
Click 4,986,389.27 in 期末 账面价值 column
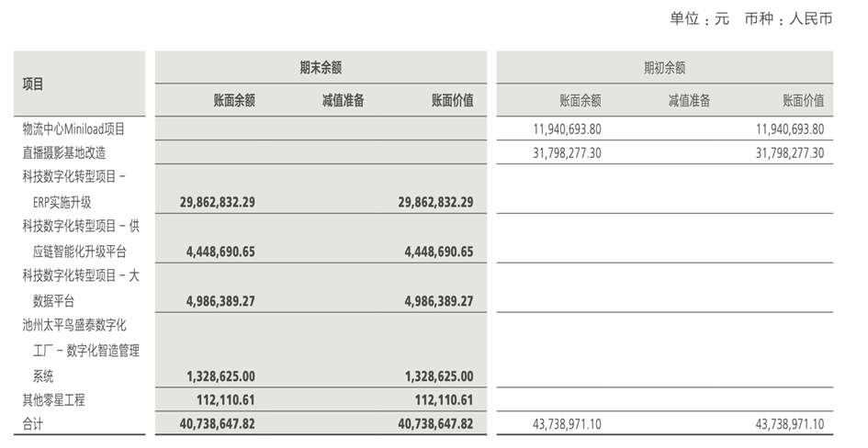point(438,301)
